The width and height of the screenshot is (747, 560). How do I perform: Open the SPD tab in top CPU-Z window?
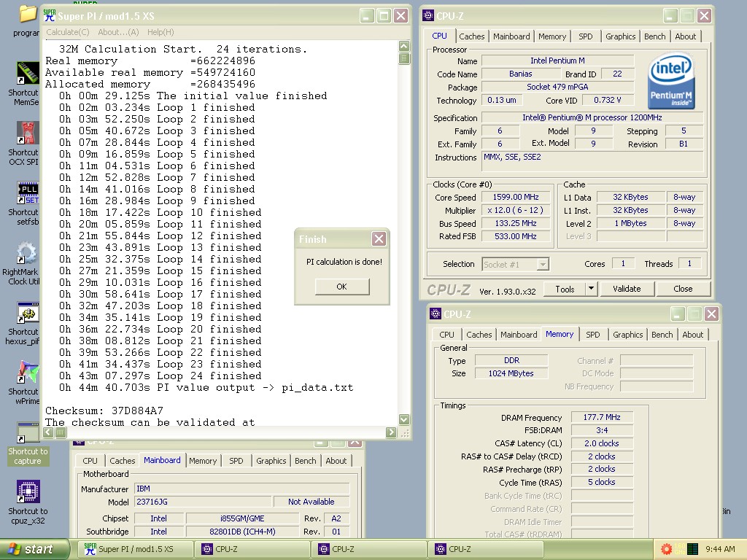tap(586, 36)
